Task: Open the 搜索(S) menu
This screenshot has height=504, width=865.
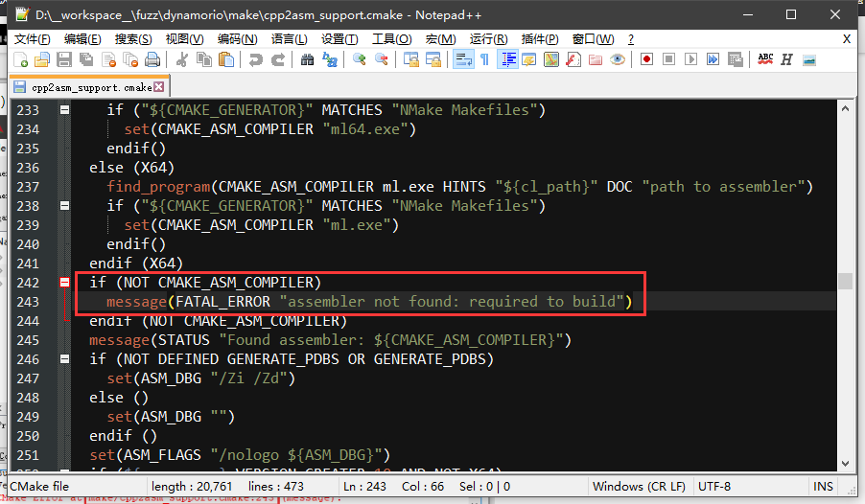Action: (x=133, y=39)
